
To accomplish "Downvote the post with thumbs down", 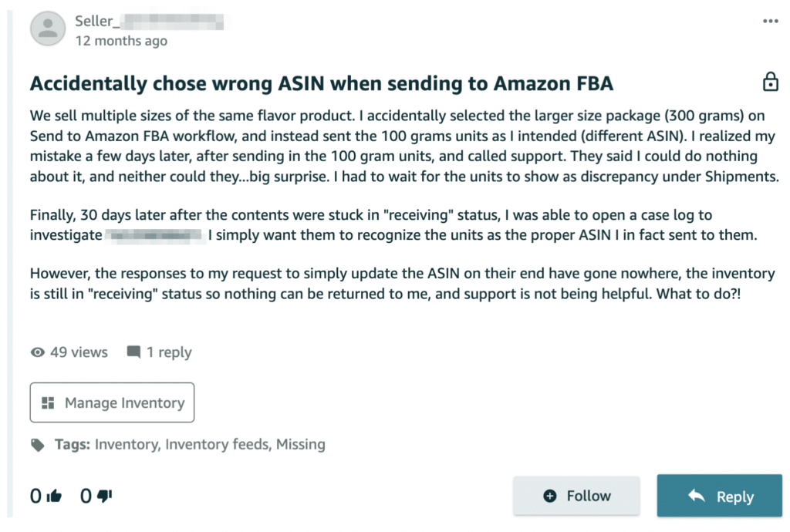I will 105,497.
